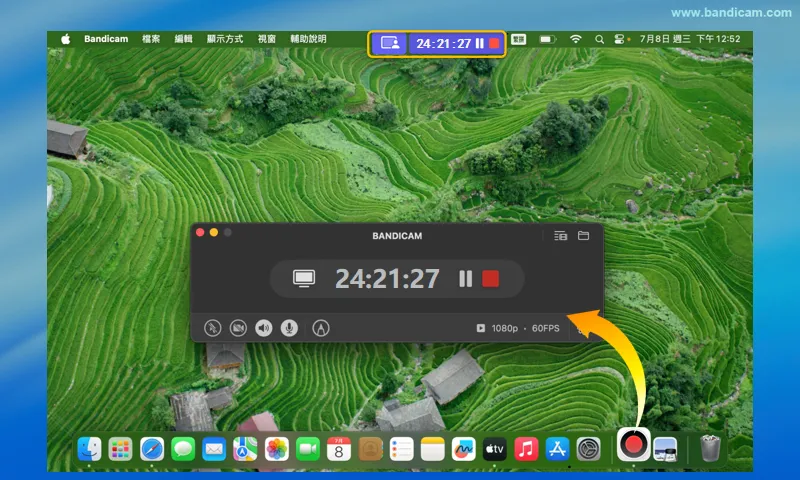Toggle microphone recording in Bandicam
800x480 pixels.
pyautogui.click(x=289, y=327)
